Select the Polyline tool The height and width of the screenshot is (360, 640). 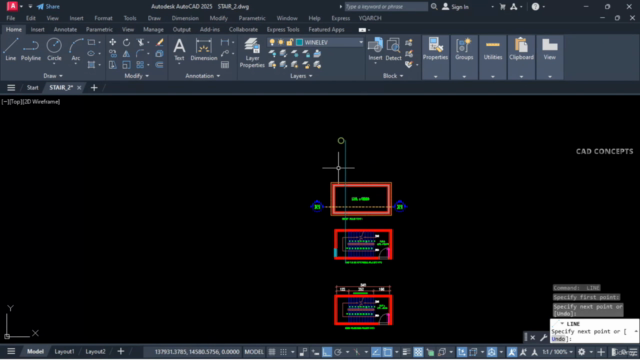coord(31,49)
